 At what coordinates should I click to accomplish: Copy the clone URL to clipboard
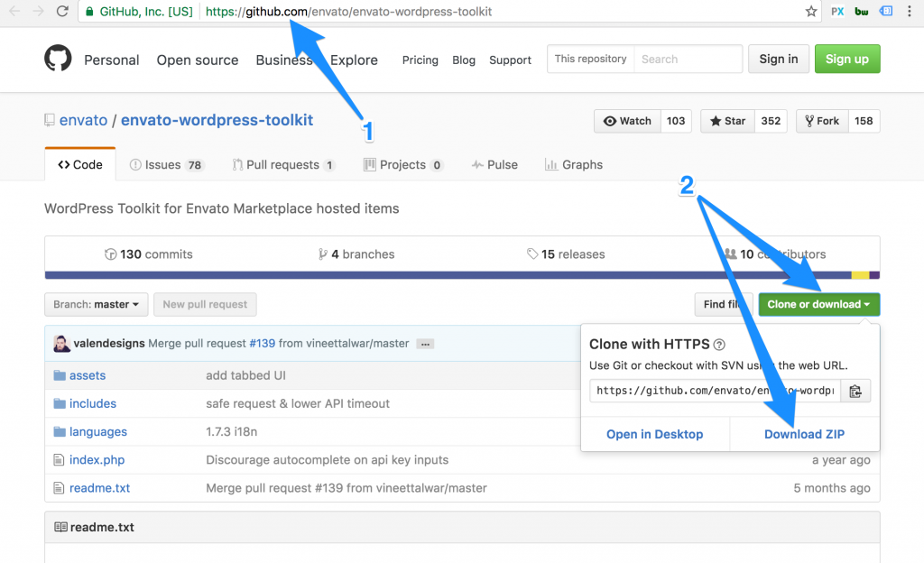pos(855,391)
